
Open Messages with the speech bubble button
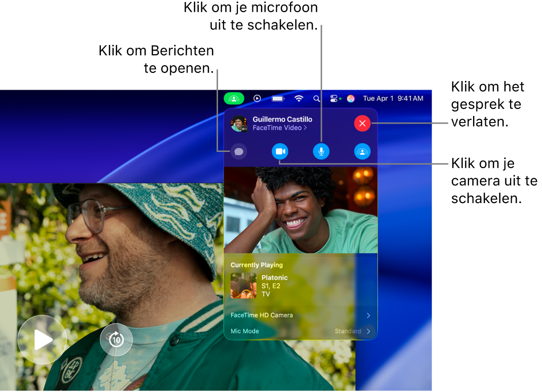point(238,151)
